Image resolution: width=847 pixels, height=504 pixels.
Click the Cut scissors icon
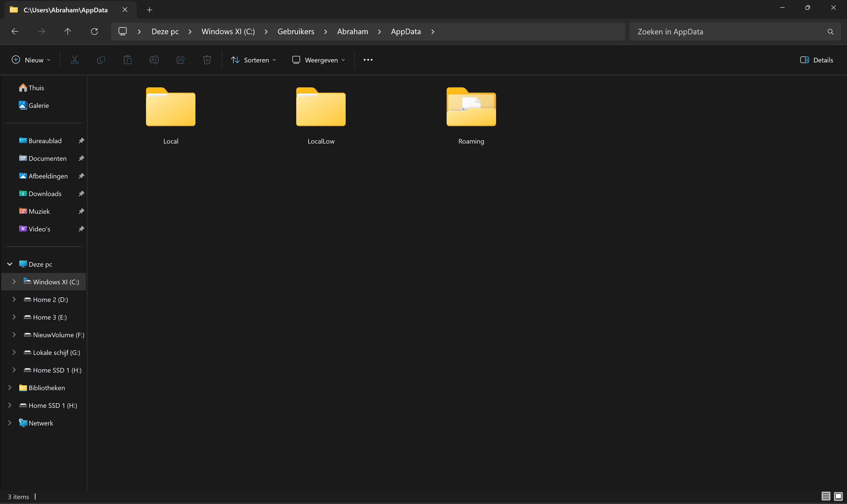pyautogui.click(x=75, y=60)
